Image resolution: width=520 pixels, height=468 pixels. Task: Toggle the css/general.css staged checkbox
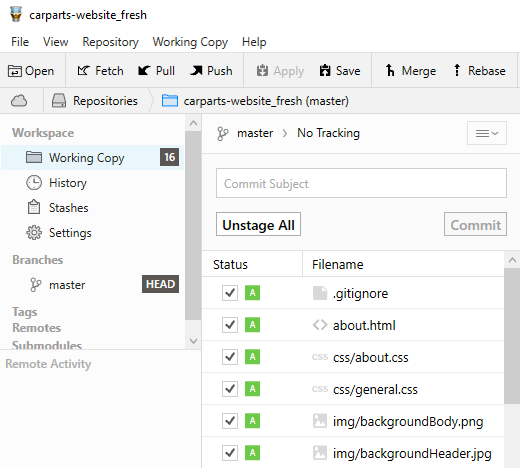coord(230,389)
